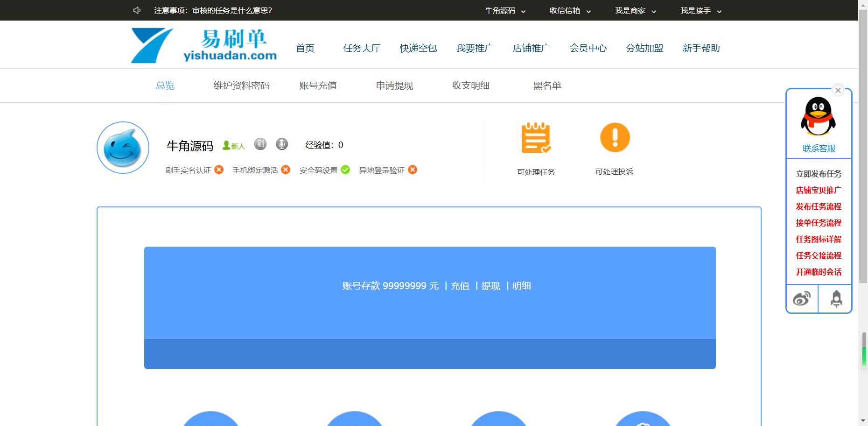Switch to 维护资料密码 tab

(x=241, y=85)
